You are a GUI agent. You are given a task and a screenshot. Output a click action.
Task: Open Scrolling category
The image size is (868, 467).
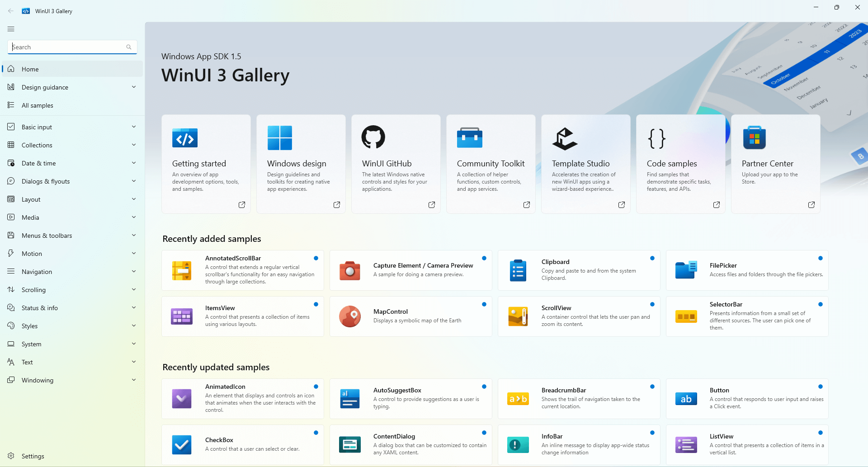pyautogui.click(x=72, y=290)
